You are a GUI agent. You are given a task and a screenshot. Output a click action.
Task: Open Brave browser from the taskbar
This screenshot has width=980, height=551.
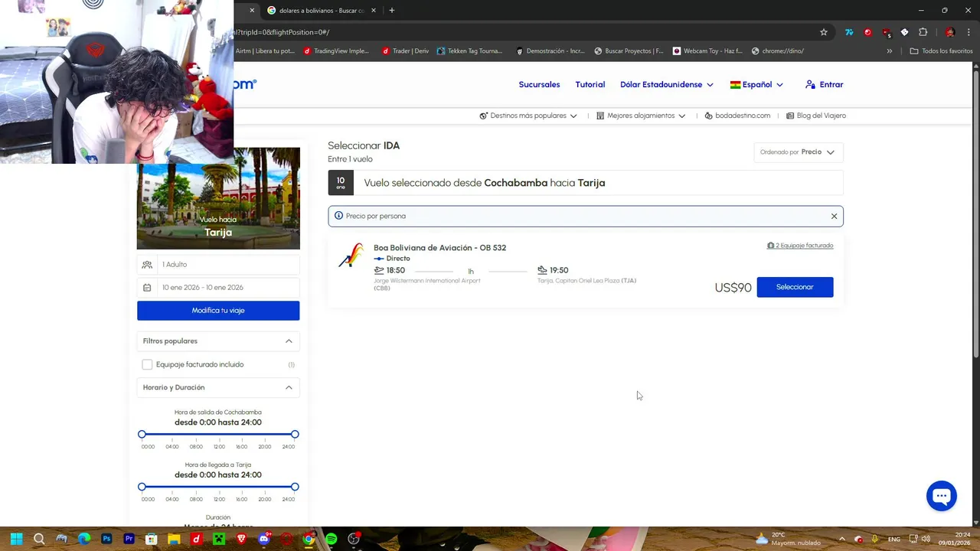coord(241,539)
